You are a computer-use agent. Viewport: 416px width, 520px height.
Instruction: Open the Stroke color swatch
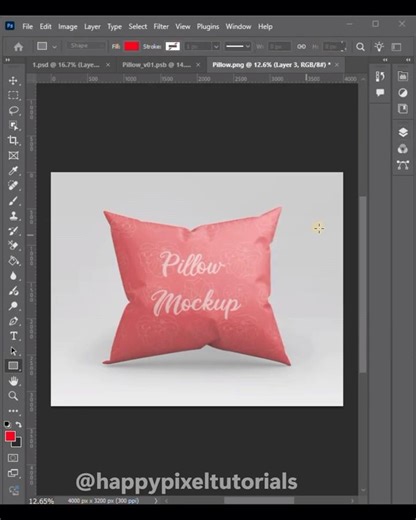point(173,46)
